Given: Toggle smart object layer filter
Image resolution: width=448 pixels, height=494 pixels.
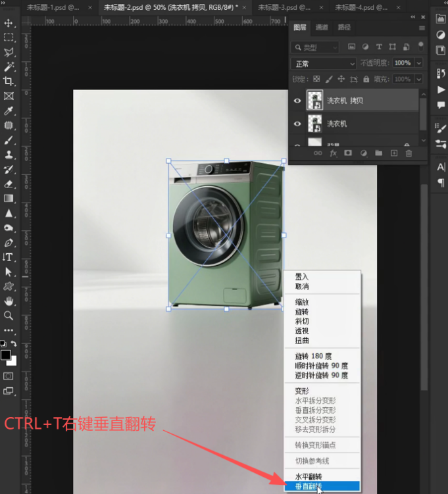Looking at the screenshot, I should click(407, 47).
